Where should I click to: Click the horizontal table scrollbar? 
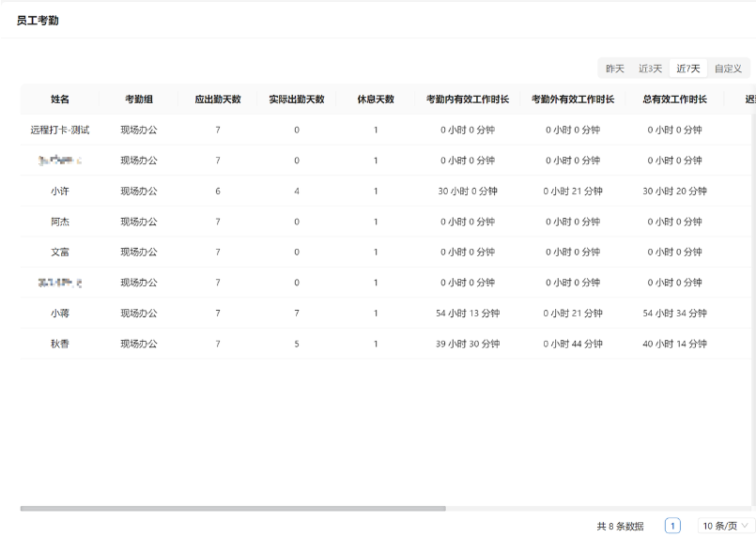tap(233, 509)
